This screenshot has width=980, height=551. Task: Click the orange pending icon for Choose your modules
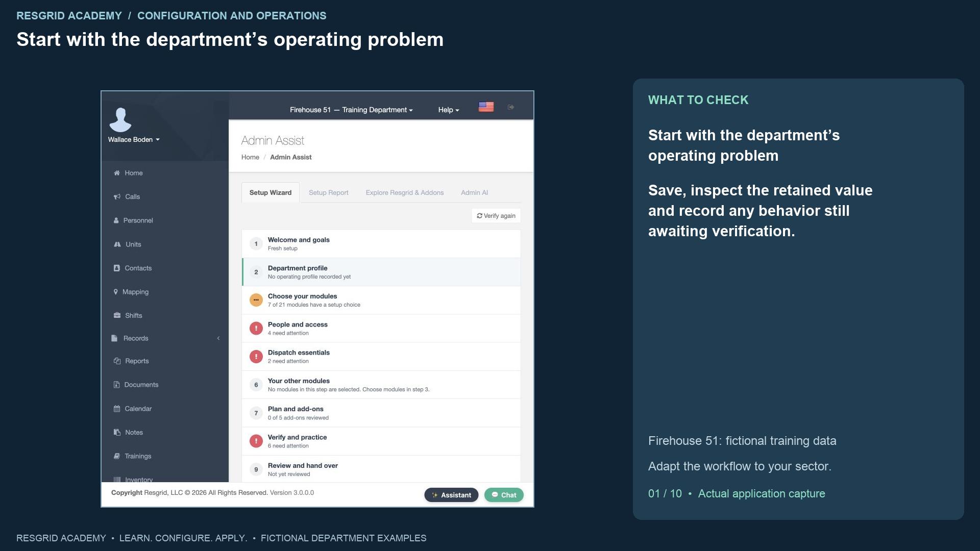pos(256,300)
